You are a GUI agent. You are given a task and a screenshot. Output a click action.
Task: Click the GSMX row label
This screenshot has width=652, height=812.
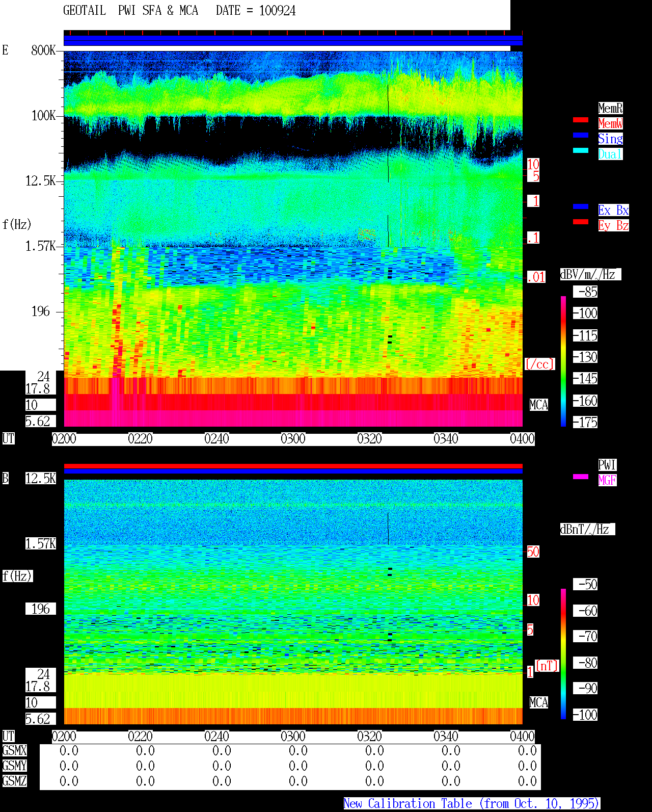point(14,750)
